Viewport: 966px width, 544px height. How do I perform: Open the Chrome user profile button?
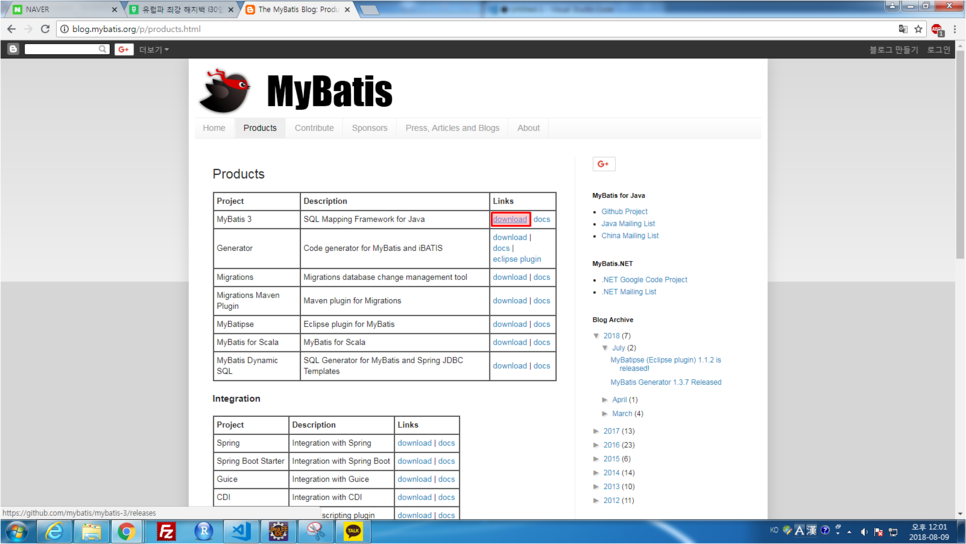click(892, 6)
